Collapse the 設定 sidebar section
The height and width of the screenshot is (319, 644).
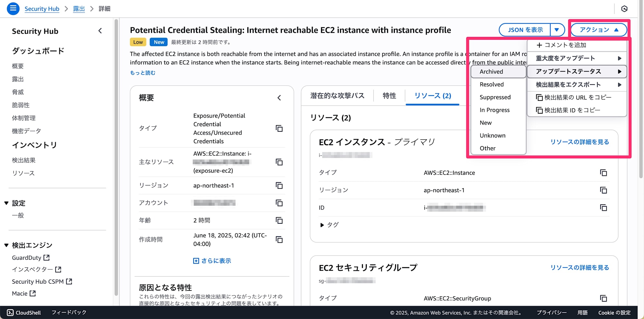click(6, 203)
